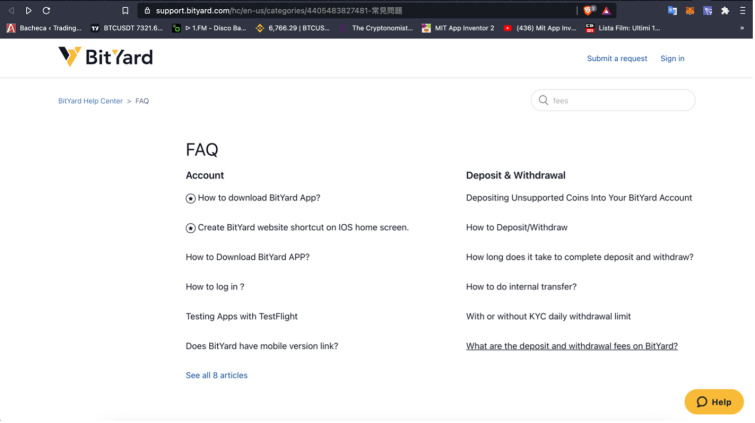Click the lock icon in address bar

147,11
